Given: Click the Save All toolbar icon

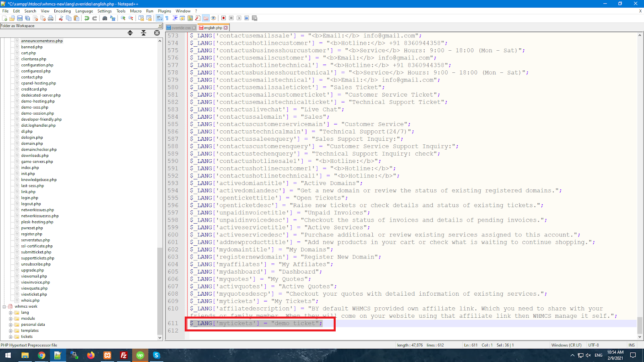Looking at the screenshot, I should pyautogui.click(x=27, y=18).
